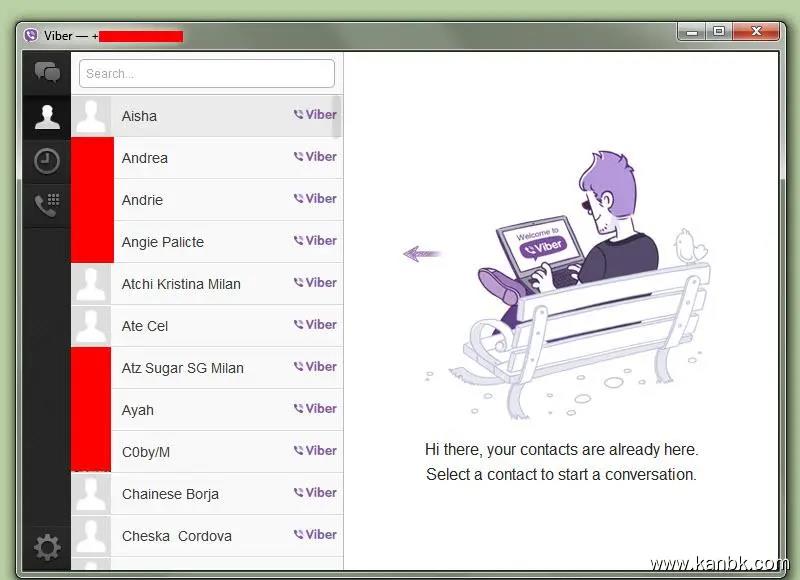Screen dimensions: 800x580
Task: Choose Atchi Kristina Milan from the list
Action: (181, 284)
